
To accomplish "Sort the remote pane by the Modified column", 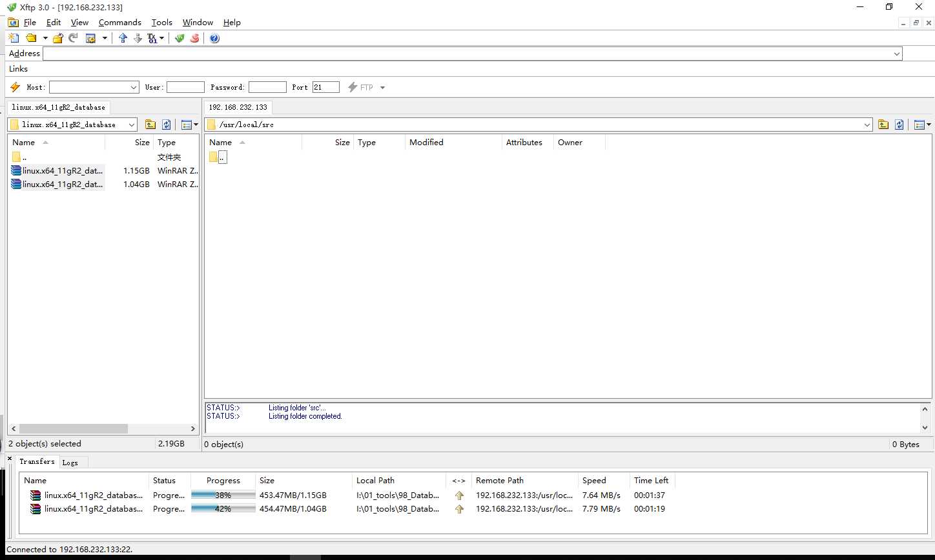I will pyautogui.click(x=453, y=142).
